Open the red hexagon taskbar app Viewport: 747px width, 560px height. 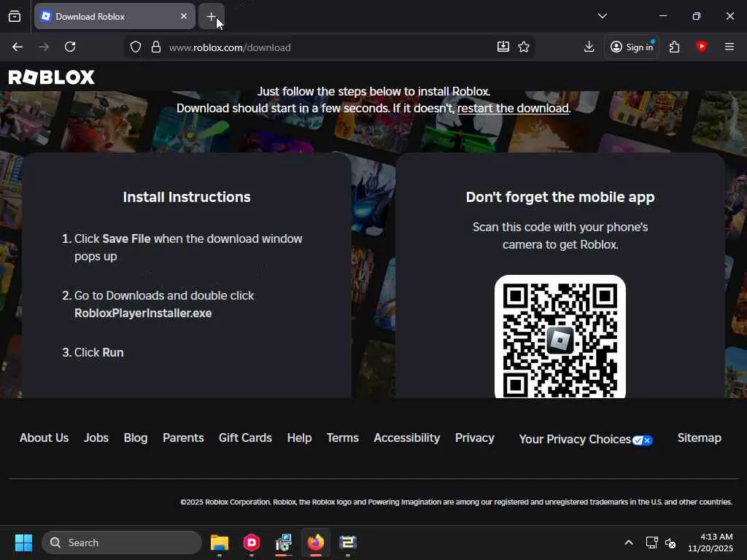252,542
